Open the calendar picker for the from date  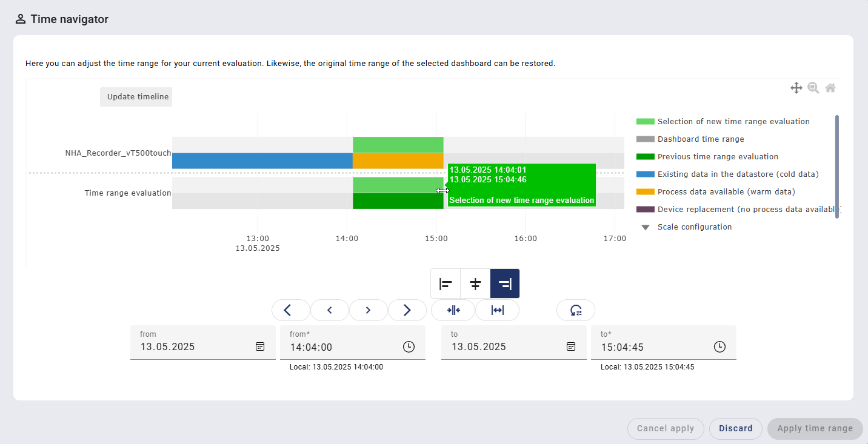coord(260,346)
